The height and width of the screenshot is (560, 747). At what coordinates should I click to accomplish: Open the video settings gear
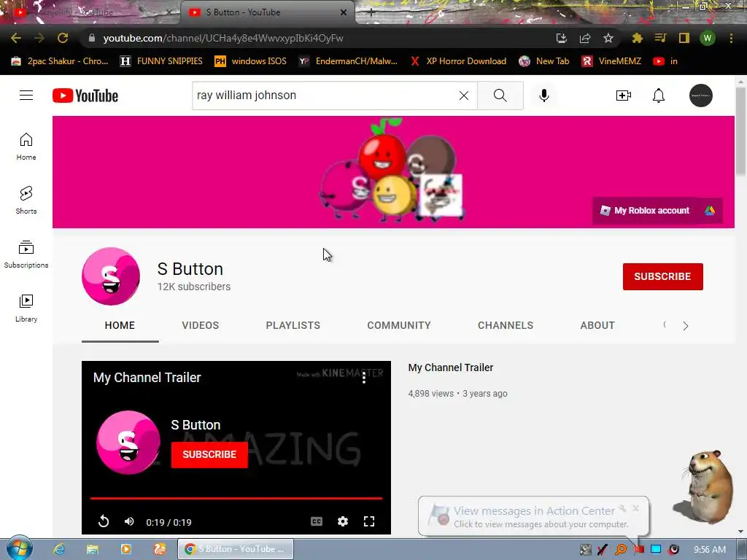(x=343, y=521)
